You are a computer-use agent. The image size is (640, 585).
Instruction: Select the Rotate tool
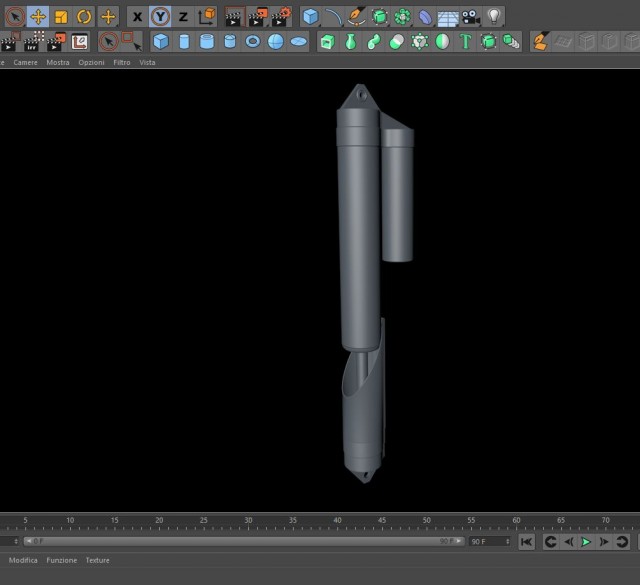pyautogui.click(x=84, y=17)
